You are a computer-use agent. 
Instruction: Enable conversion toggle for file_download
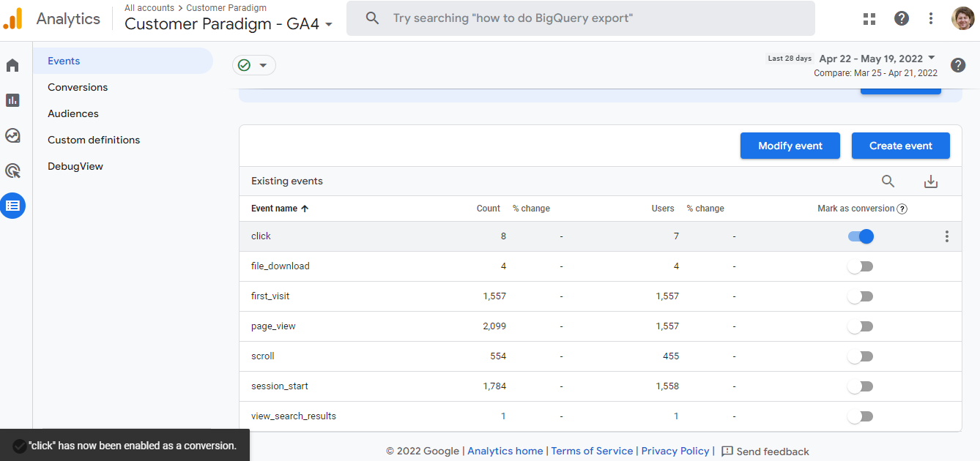tap(861, 266)
